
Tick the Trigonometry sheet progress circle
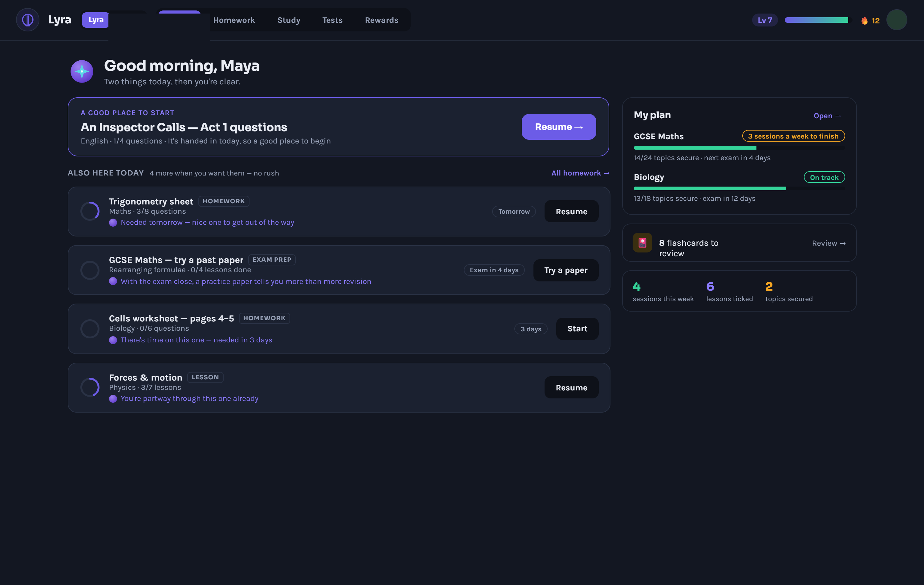pyautogui.click(x=90, y=211)
